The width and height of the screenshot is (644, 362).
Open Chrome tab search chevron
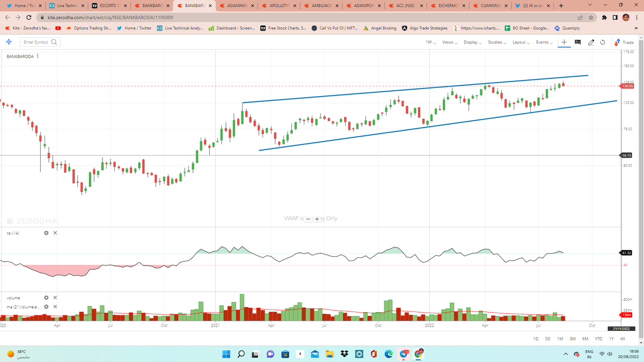pos(589,5)
